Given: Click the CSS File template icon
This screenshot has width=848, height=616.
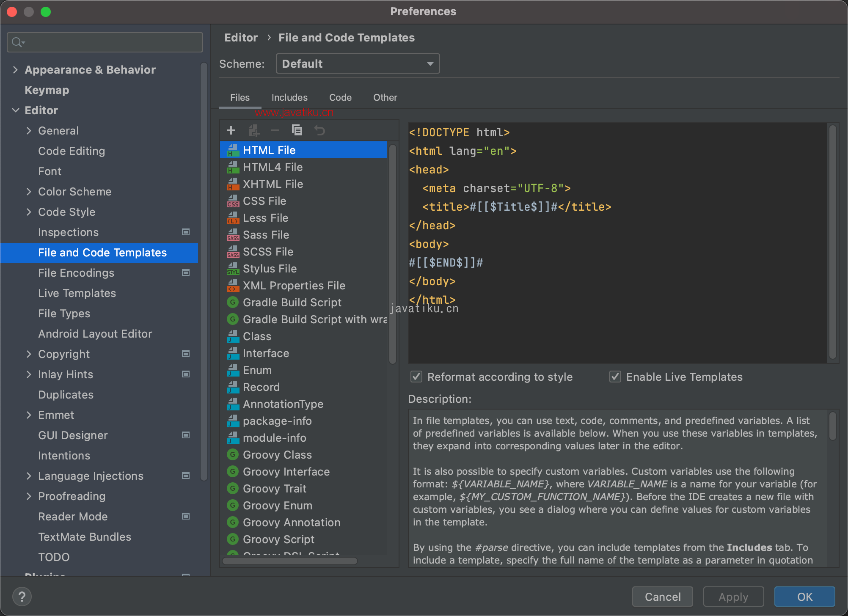Looking at the screenshot, I should click(x=232, y=201).
